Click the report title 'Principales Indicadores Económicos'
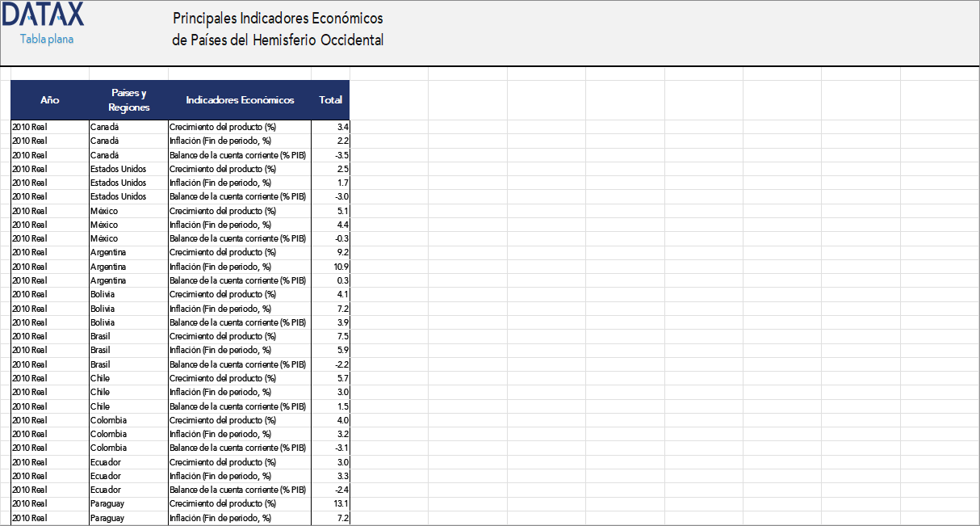 [275, 18]
